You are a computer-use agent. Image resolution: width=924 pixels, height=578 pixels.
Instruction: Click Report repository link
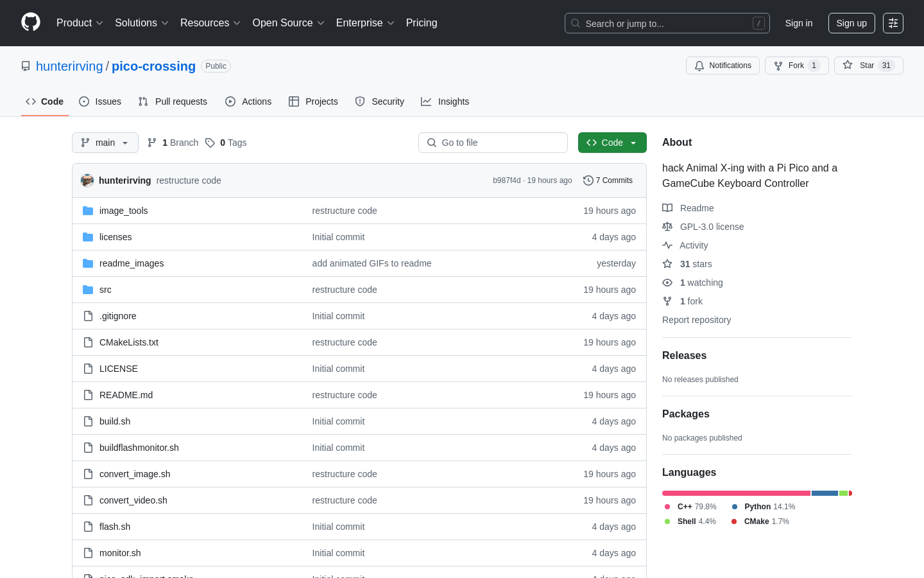tap(696, 320)
